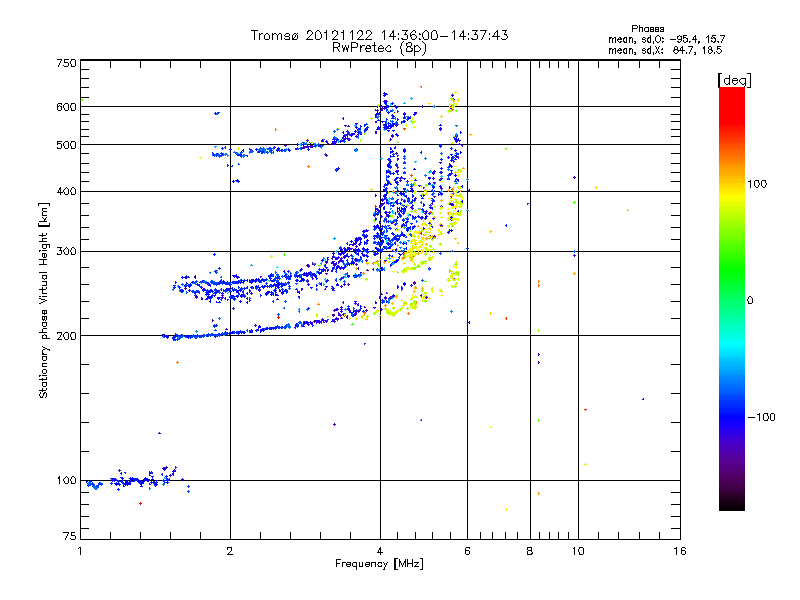Click the 750 tick label on height axis
Image resolution: width=800 pixels, height=600 pixels.
[66, 63]
